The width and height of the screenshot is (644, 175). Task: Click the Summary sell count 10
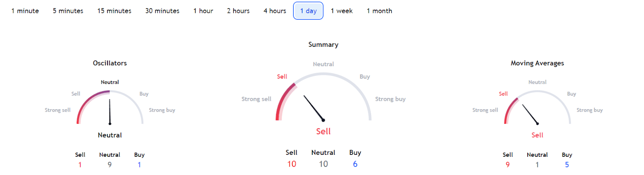pos(292,164)
